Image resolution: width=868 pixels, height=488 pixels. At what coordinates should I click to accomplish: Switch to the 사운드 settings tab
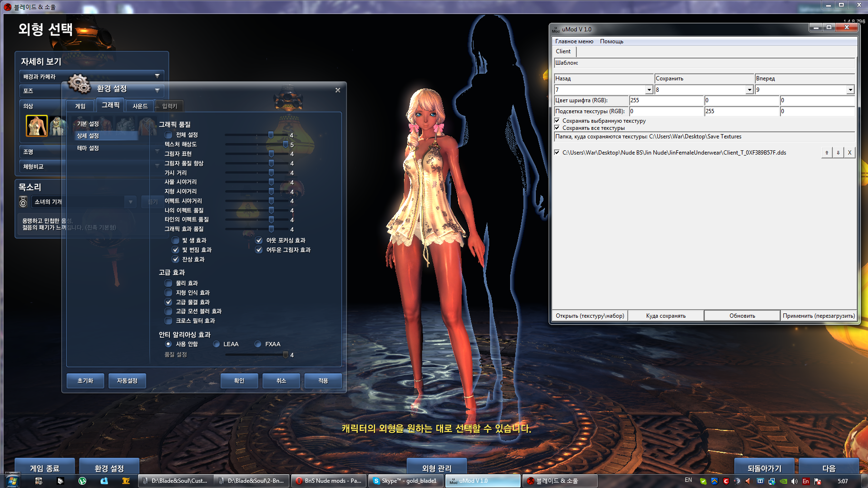140,106
